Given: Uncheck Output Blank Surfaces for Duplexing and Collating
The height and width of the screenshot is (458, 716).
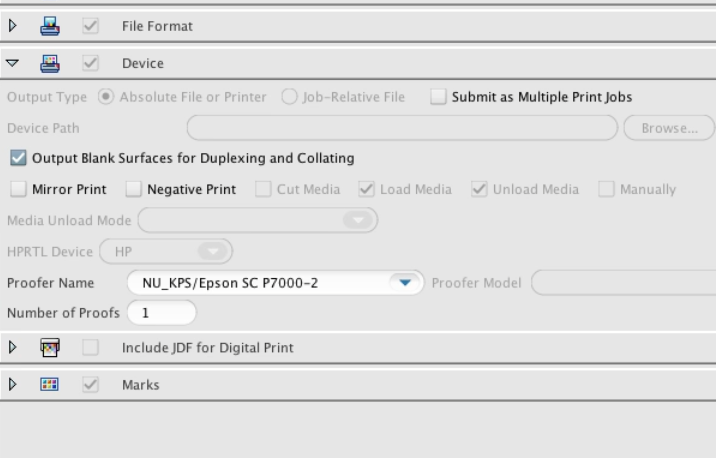Looking at the screenshot, I should click(18, 158).
